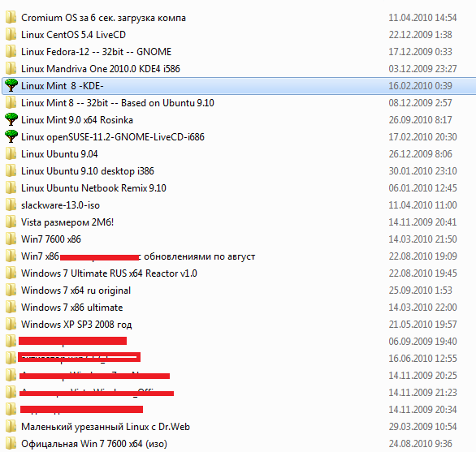Select 'Linux Ubuntu Netbook Remix 9.10' name

pyautogui.click(x=93, y=188)
